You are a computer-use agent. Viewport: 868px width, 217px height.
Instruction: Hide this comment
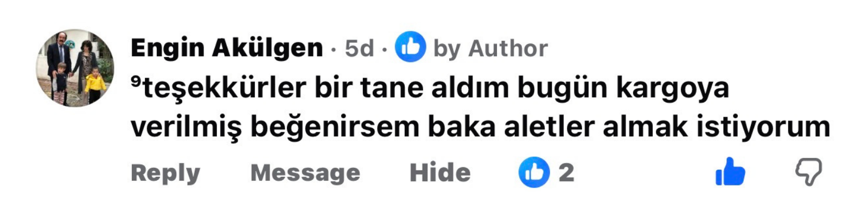point(440,173)
